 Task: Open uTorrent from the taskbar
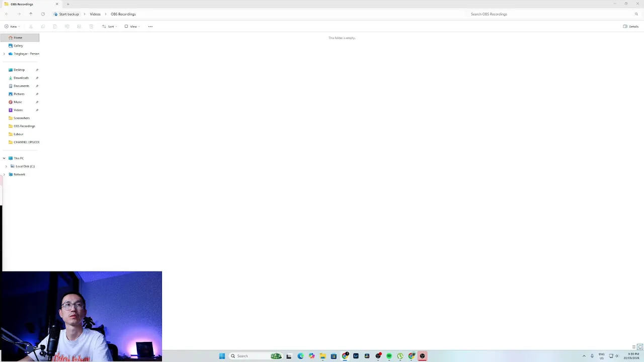pos(400,356)
